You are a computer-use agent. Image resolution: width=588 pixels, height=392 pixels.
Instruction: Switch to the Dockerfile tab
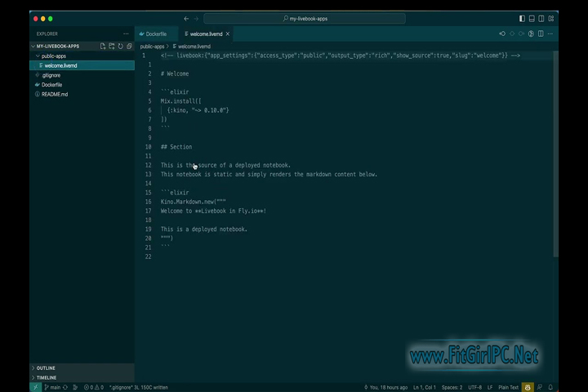pos(155,34)
